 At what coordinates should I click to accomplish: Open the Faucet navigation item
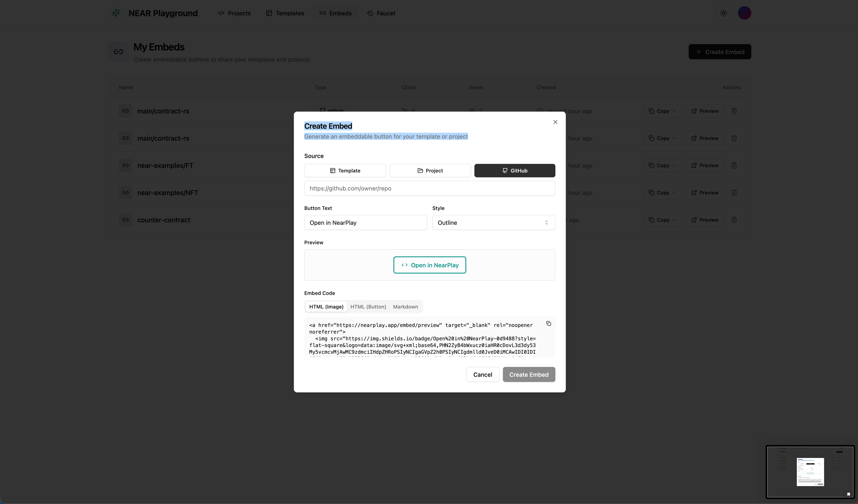[381, 13]
